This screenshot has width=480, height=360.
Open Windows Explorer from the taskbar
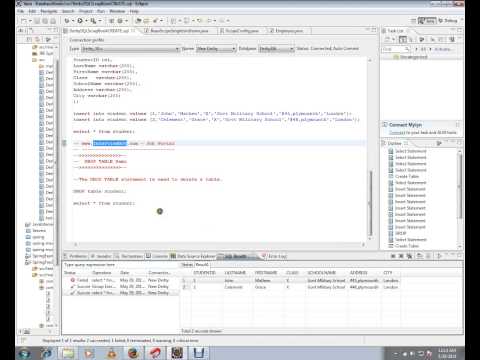point(68,353)
